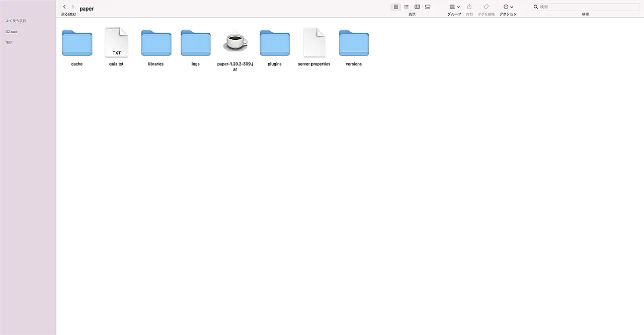Go back with the left chevron
The image size is (644, 335).
(64, 7)
